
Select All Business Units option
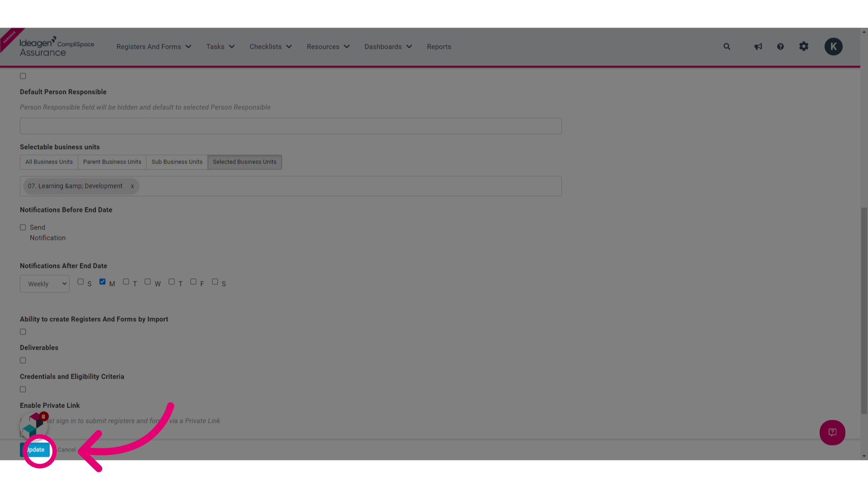point(49,162)
